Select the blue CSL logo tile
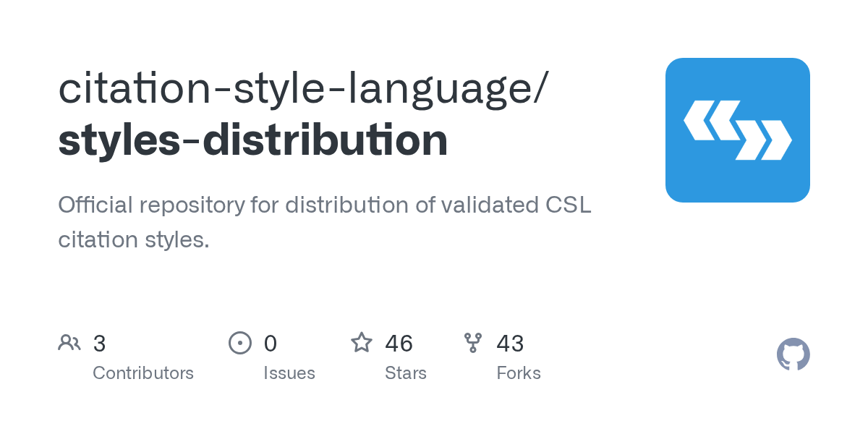 tap(738, 130)
